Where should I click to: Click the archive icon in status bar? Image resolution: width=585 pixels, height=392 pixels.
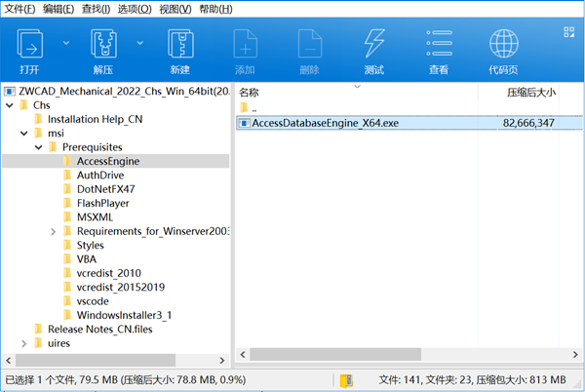pos(346,380)
